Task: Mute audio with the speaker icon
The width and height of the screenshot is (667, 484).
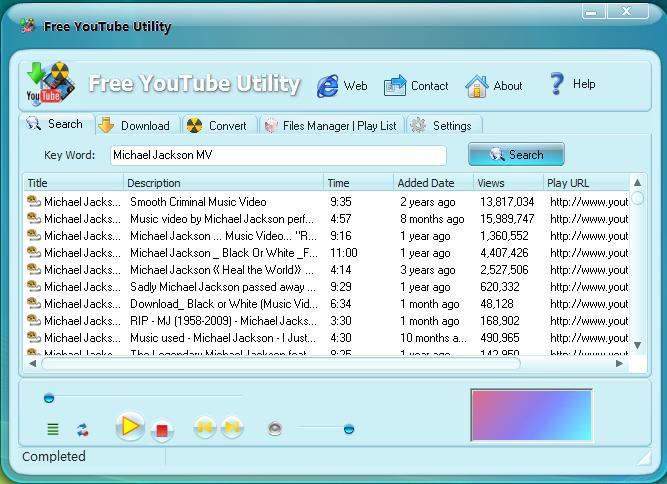Action: tap(275, 429)
